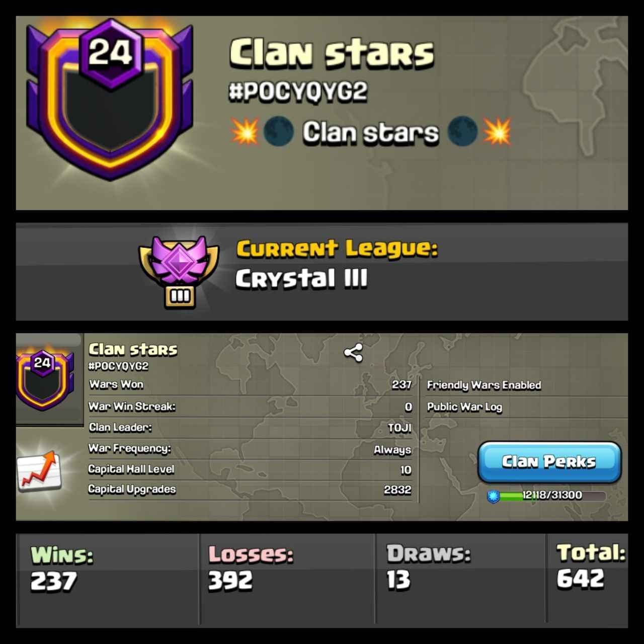644x644 pixels.
Task: Click the clan XP progress bar
Action: pos(552,496)
